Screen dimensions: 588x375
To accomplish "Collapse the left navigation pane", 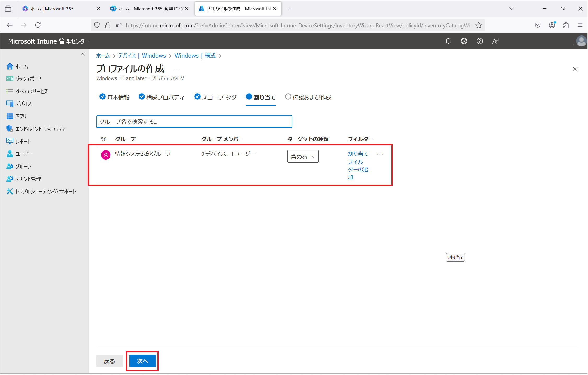I will click(83, 54).
